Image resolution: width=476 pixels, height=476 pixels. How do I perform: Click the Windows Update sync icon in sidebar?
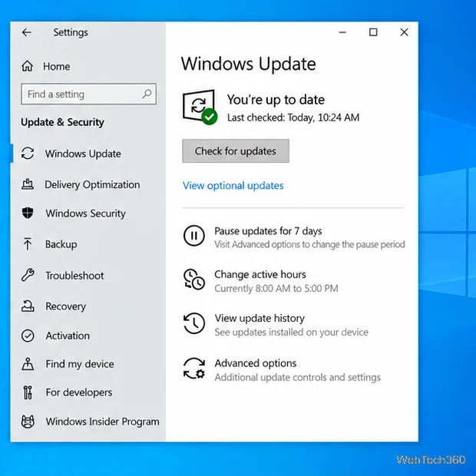coord(28,154)
